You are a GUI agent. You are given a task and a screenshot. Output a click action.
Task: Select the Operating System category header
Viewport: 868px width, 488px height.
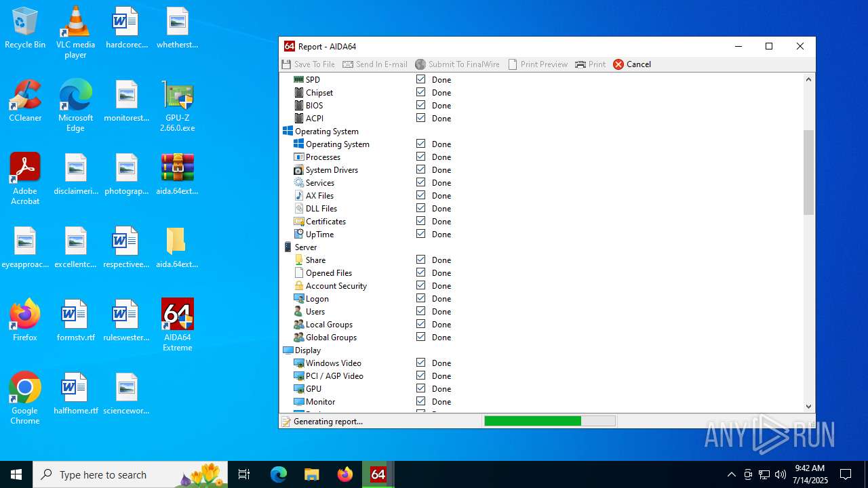[x=321, y=131]
